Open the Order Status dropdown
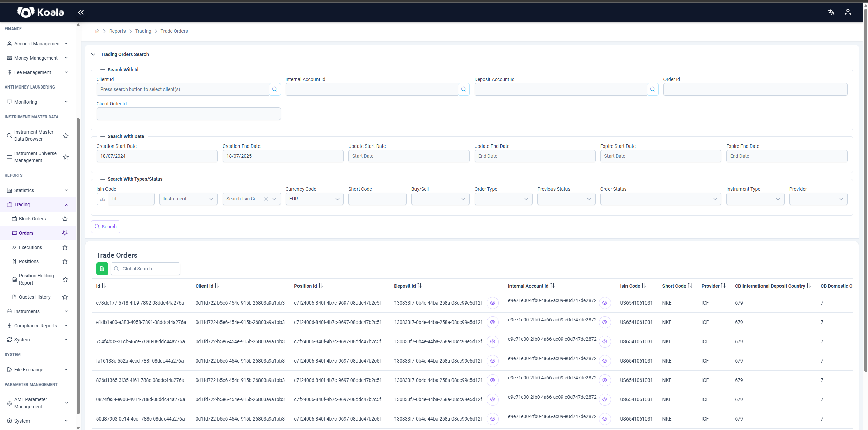 pos(660,199)
